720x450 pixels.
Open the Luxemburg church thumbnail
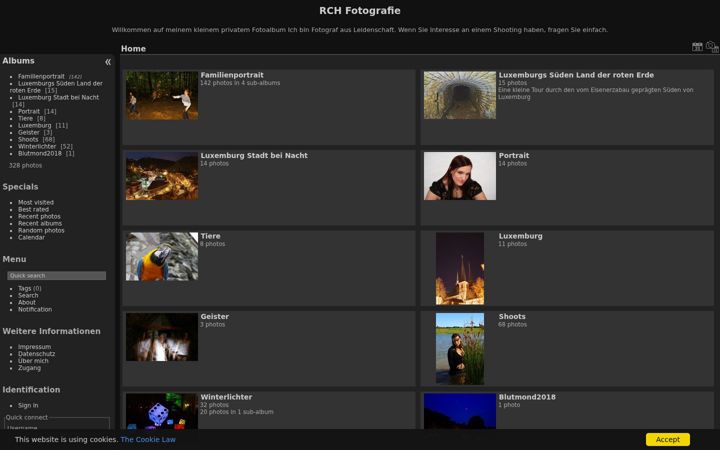coord(460,269)
